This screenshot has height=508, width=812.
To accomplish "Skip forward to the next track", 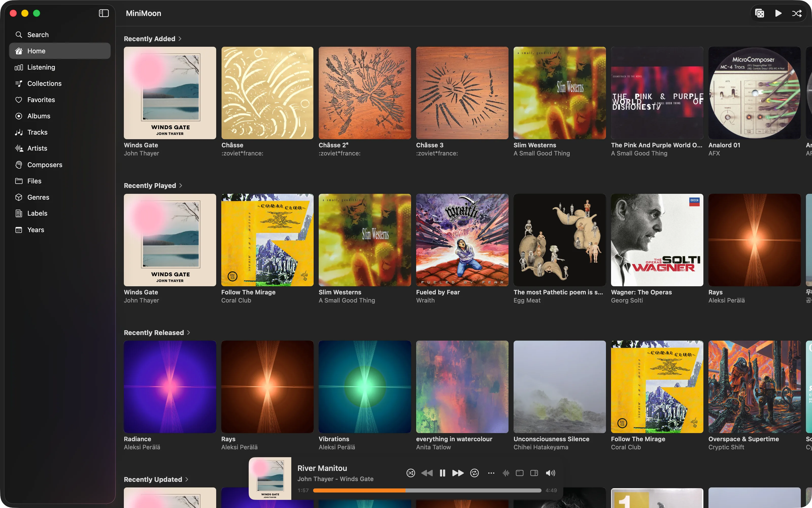I will tap(458, 473).
